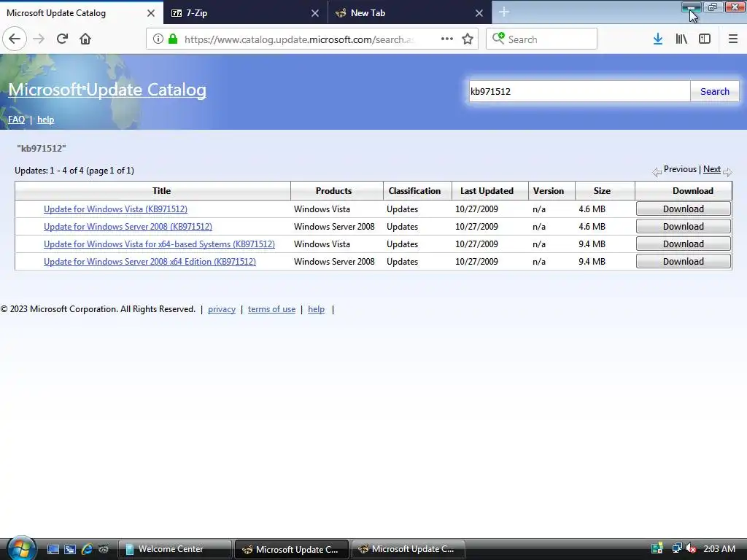
Task: Close the 7-Zip tab
Action: [x=315, y=13]
